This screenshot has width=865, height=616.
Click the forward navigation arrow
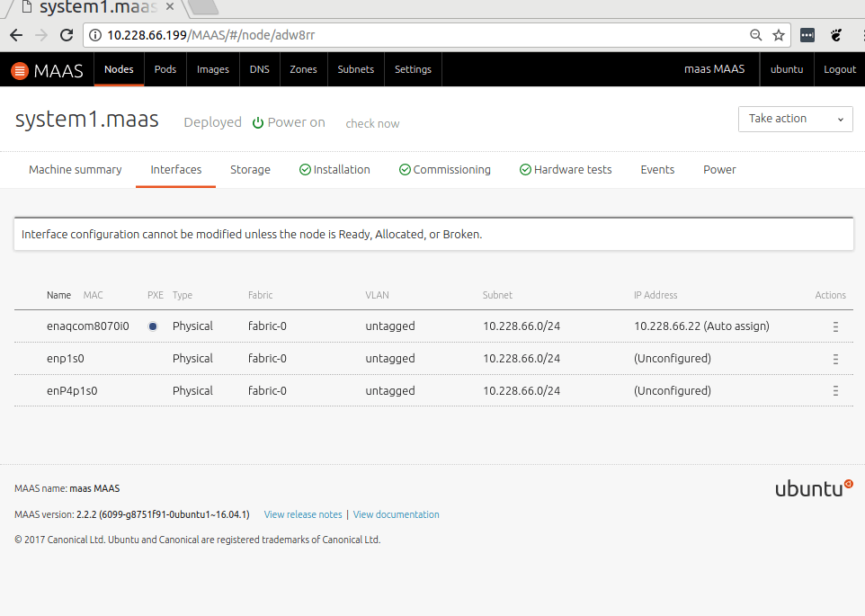click(x=41, y=35)
